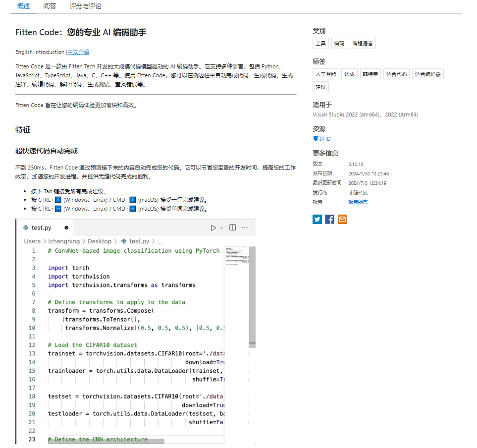The width and height of the screenshot is (477, 448).
Task: Click the Python file icon on test.py tab
Action: click(26, 227)
